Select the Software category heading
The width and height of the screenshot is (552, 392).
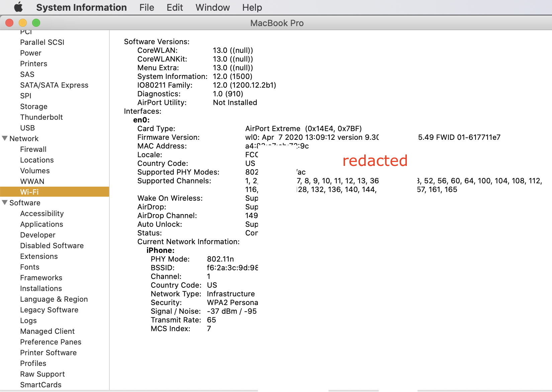(25, 203)
